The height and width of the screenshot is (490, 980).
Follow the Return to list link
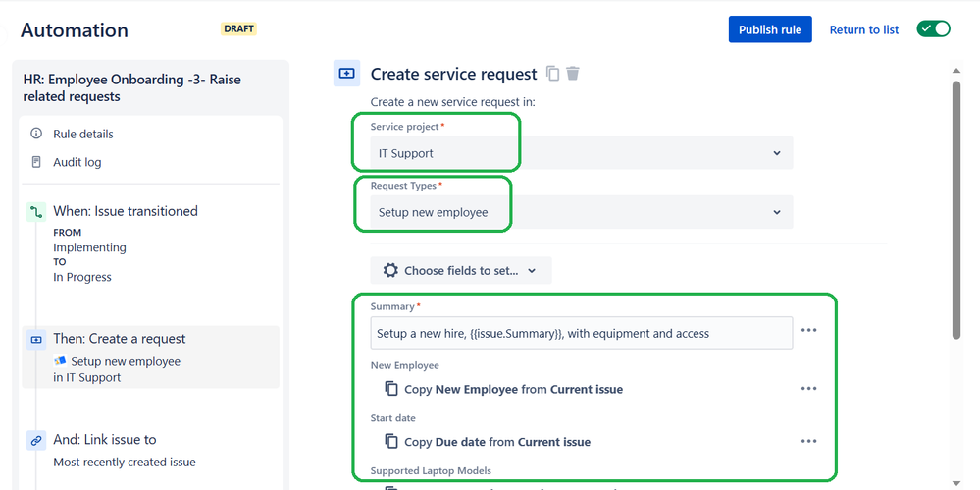pos(863,29)
